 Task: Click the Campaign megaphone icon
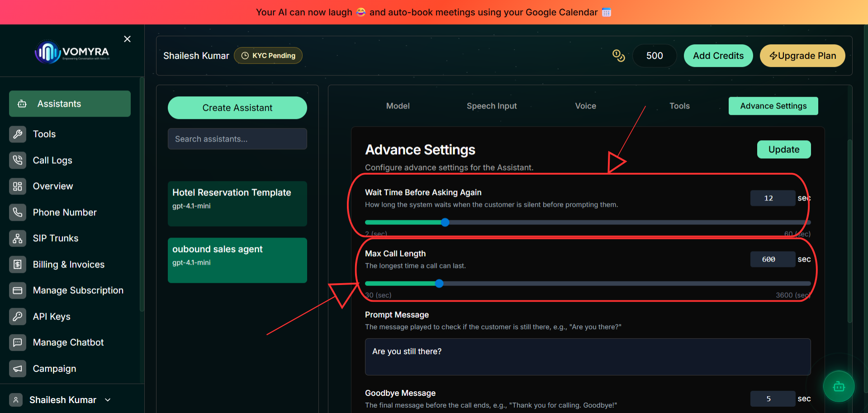(18, 368)
